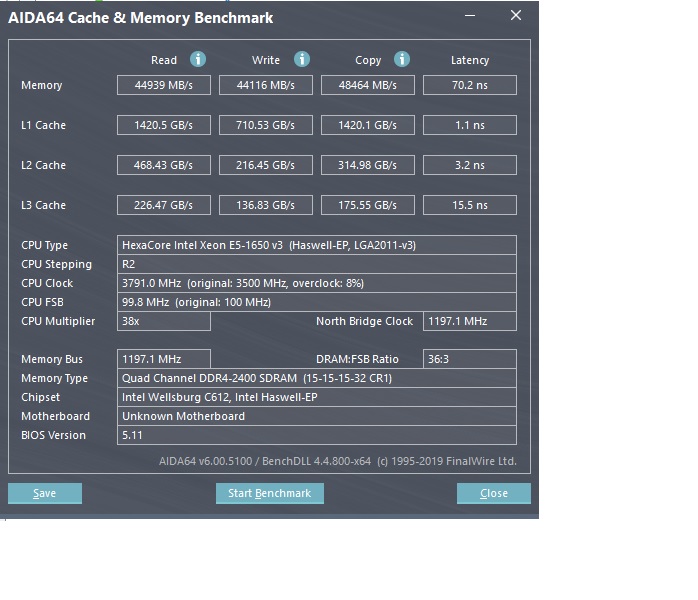
Task: Select L2 Cache write 216.45 GB/s
Action: point(266,165)
